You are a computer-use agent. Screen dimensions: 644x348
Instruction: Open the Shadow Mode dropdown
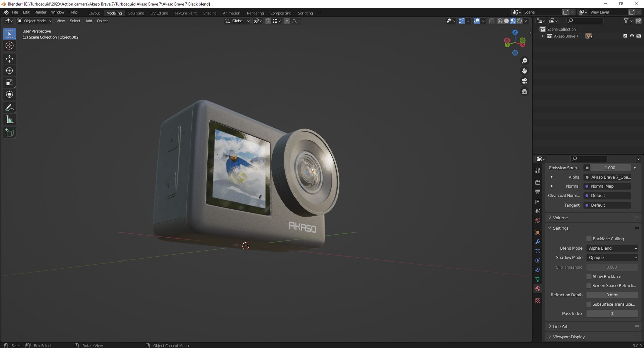[x=612, y=258]
